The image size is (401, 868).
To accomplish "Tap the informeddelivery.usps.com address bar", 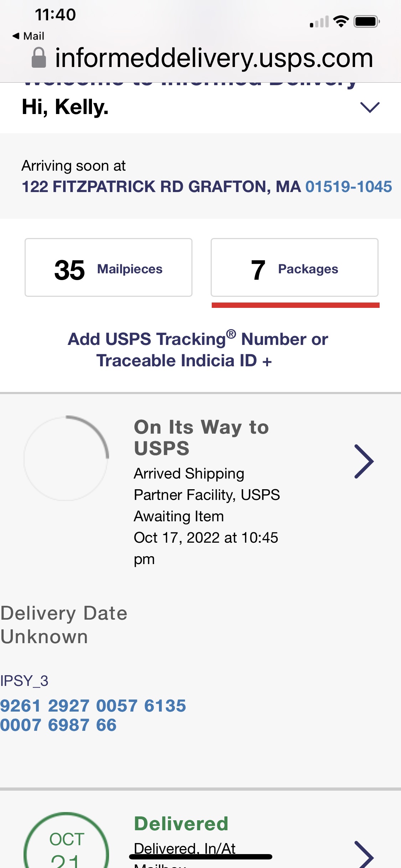I will coord(214,58).
